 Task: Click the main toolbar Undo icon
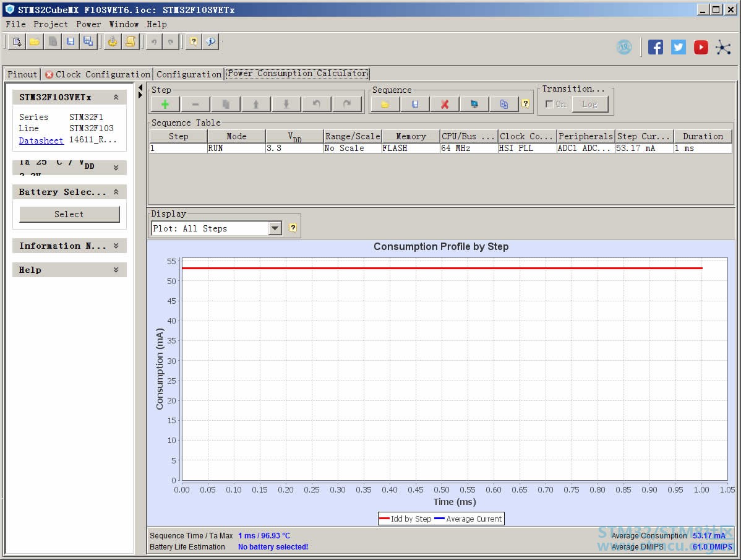coord(153,42)
